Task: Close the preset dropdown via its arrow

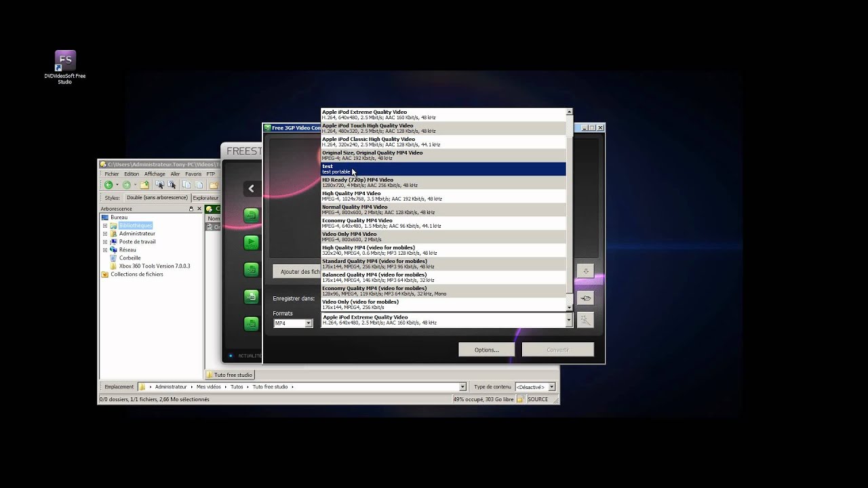Action: click(569, 321)
